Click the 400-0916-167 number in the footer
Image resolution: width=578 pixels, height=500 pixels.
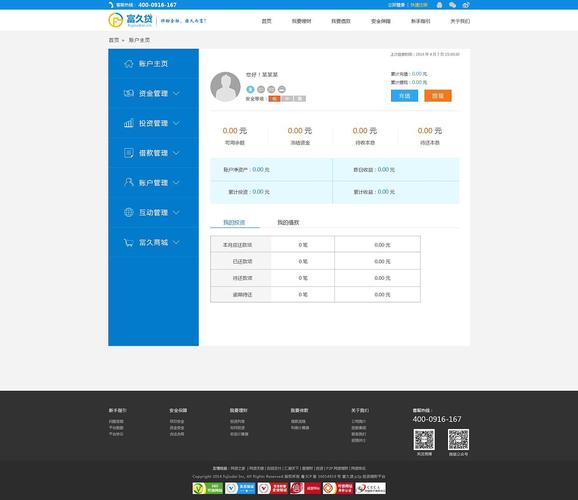(437, 419)
